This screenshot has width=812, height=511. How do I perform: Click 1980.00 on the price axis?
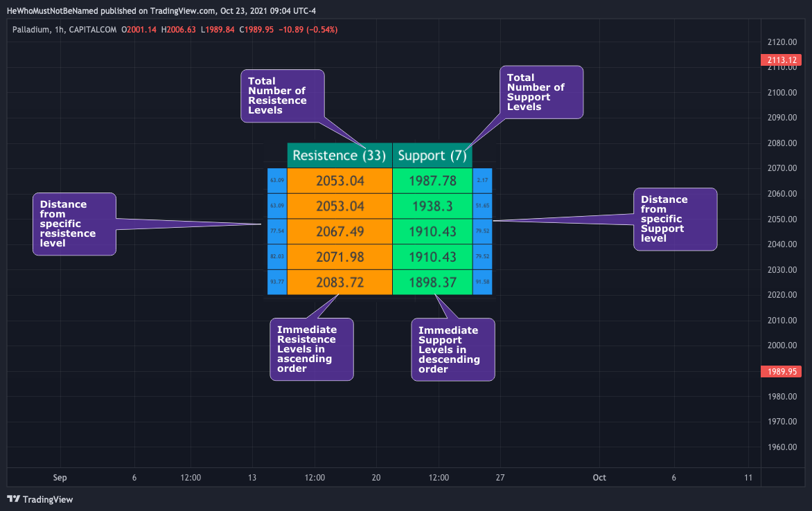782,397
